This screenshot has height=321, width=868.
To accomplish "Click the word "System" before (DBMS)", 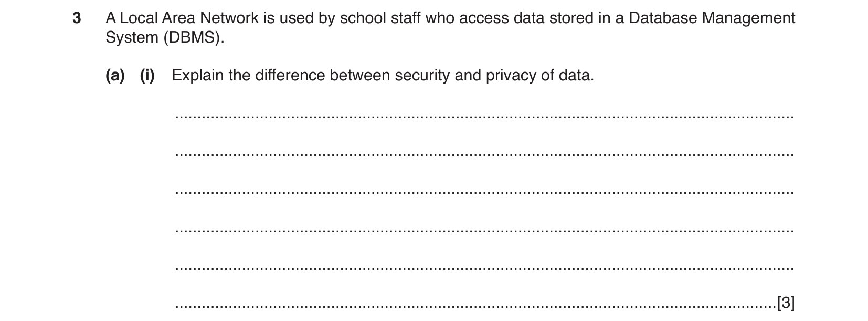I will point(132,38).
